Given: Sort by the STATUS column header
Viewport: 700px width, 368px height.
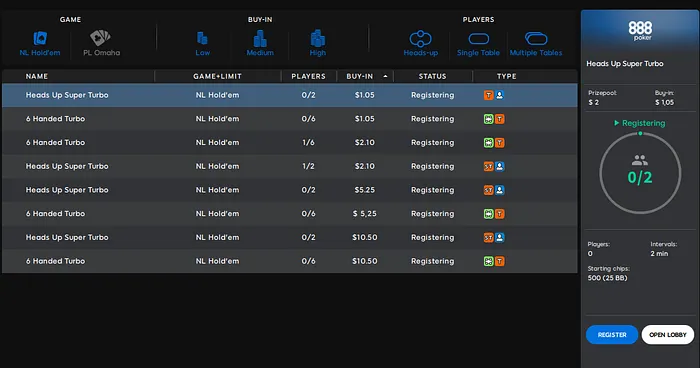Looking at the screenshot, I should [x=432, y=76].
